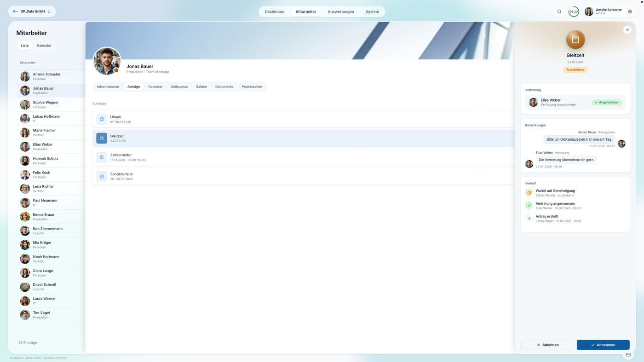This screenshot has width=644, height=362.
Task: Click the Angenommen status badge
Action: click(x=607, y=102)
